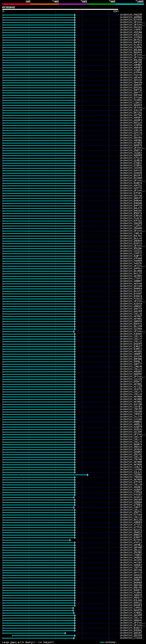The image size is (146, 644).
Task: Click the query label AV393842
Action: click(8, 8)
